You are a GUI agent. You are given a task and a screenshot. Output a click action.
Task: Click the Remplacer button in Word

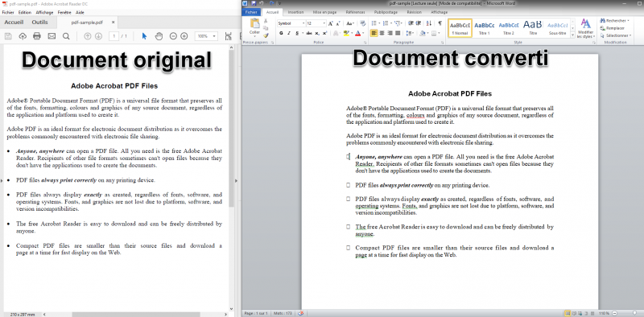tap(612, 28)
